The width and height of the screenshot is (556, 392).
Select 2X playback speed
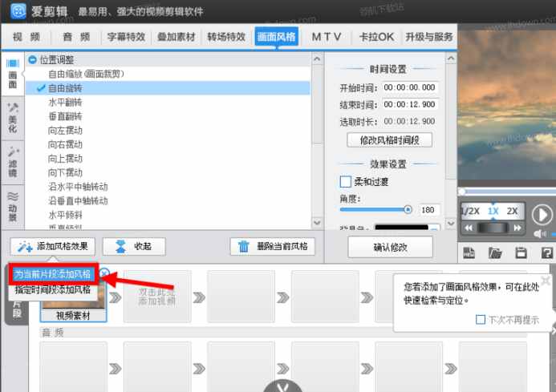512,211
